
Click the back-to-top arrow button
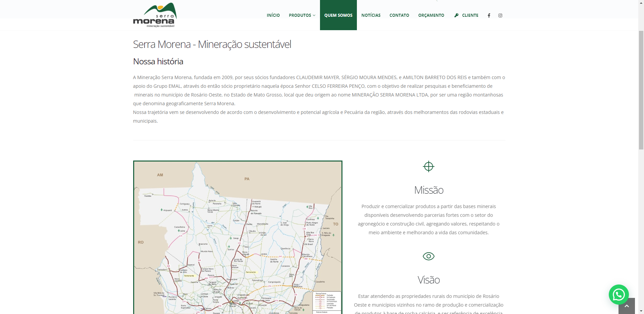(627, 306)
